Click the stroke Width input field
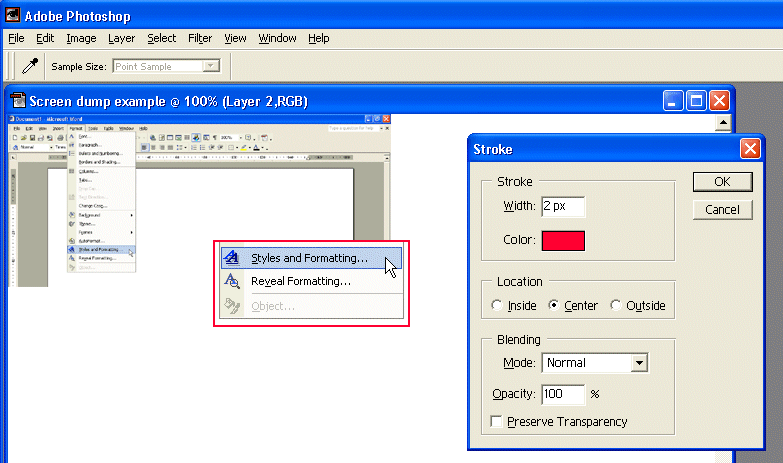Image resolution: width=783 pixels, height=463 pixels. pos(563,206)
